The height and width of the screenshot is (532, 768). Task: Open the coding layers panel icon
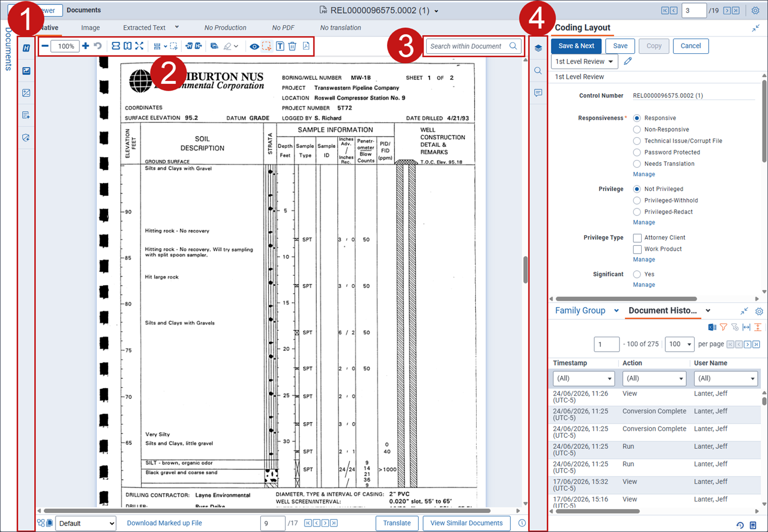tap(538, 48)
